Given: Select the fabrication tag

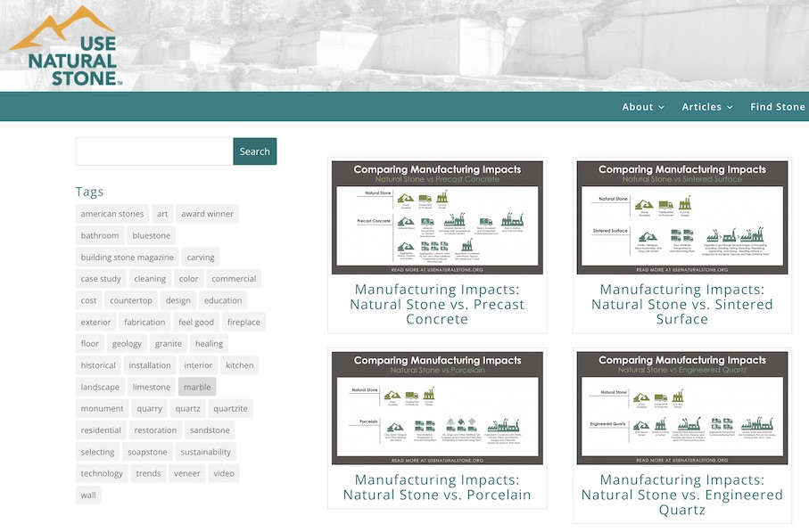Looking at the screenshot, I should pyautogui.click(x=144, y=323).
